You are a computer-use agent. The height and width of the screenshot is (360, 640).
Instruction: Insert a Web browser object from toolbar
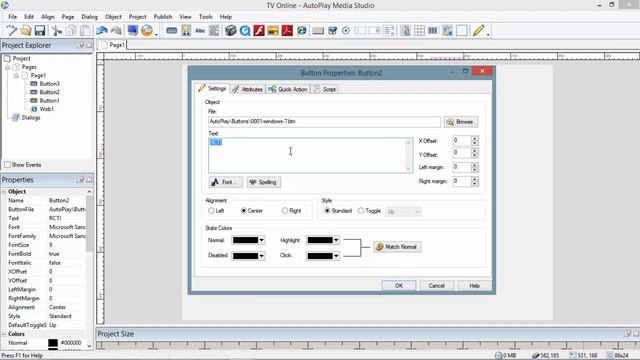pyautogui.click(x=302, y=31)
